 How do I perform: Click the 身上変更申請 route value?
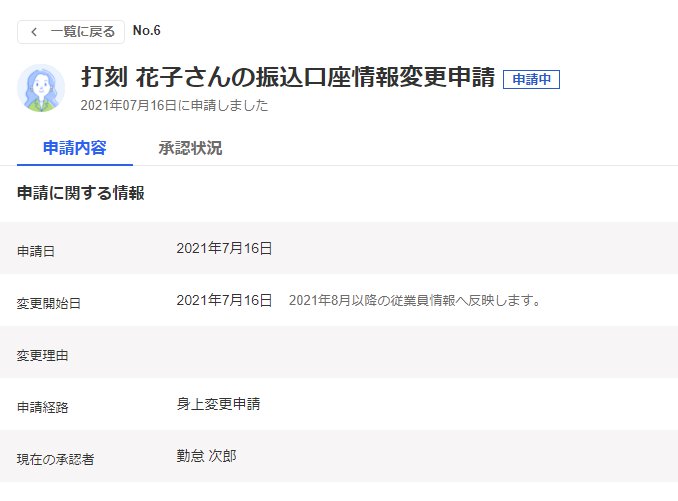pyautogui.click(x=218, y=404)
